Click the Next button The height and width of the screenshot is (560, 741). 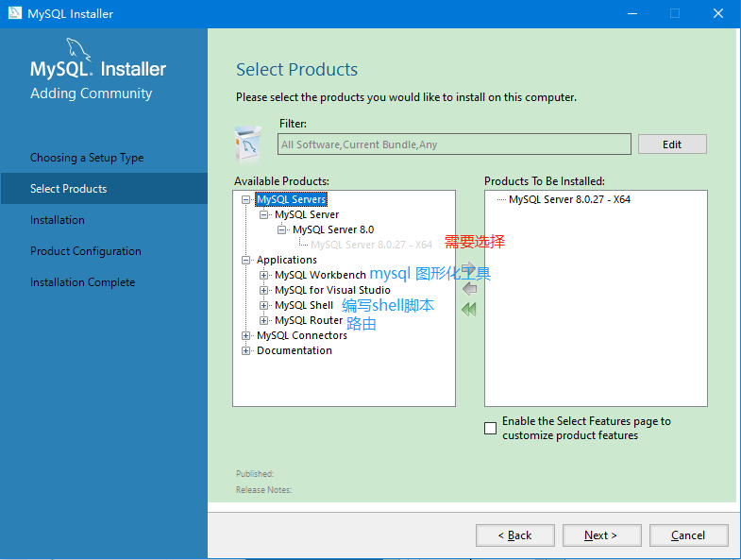click(601, 535)
